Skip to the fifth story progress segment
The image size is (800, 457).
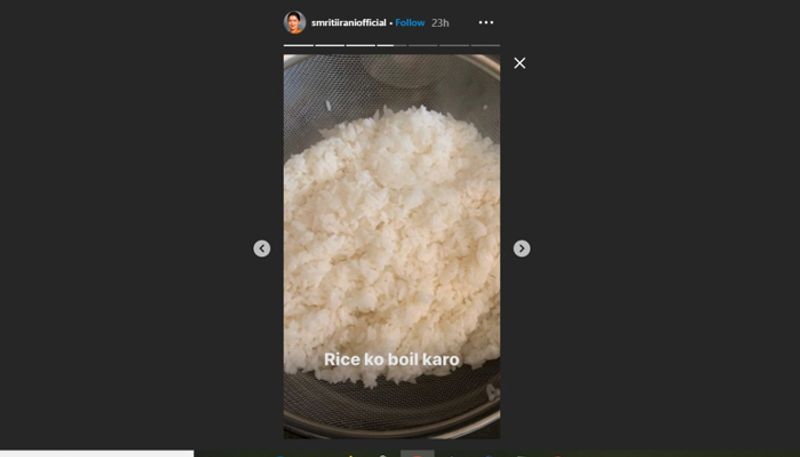tap(423, 45)
